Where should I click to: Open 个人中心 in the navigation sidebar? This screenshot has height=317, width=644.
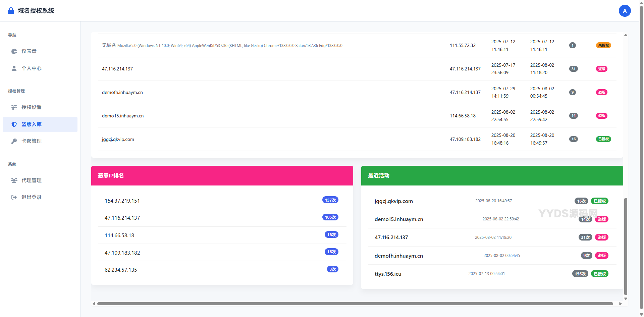[32, 68]
